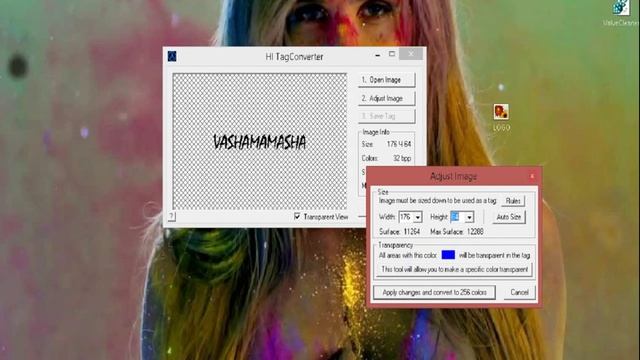This screenshot has width=640, height=360.
Task: Click the Auto Size button
Action: coord(509,217)
